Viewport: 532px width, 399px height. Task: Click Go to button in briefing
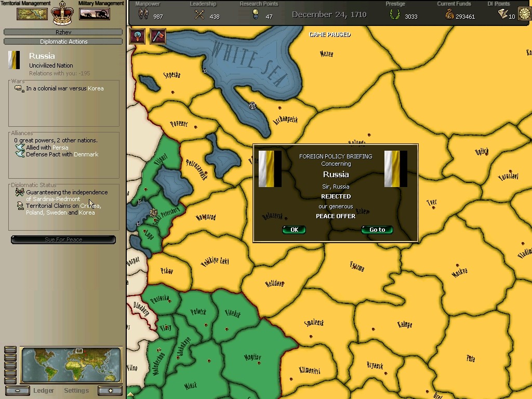coord(377,230)
